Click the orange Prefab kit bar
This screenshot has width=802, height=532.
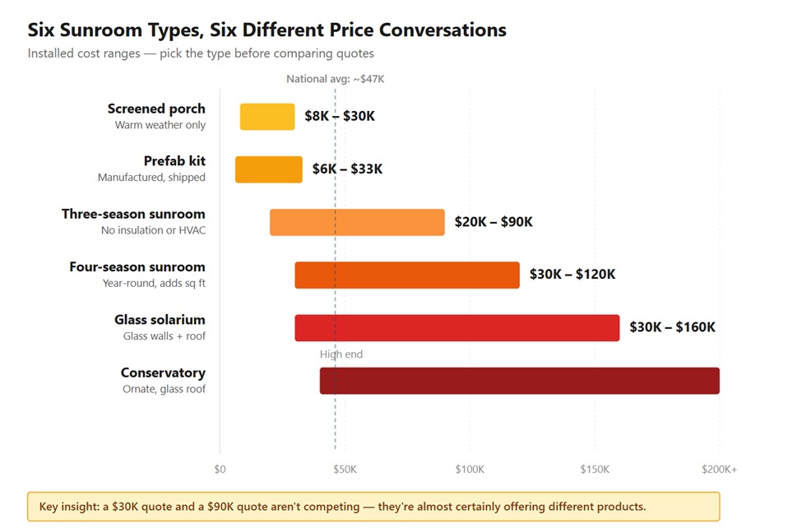click(268, 169)
